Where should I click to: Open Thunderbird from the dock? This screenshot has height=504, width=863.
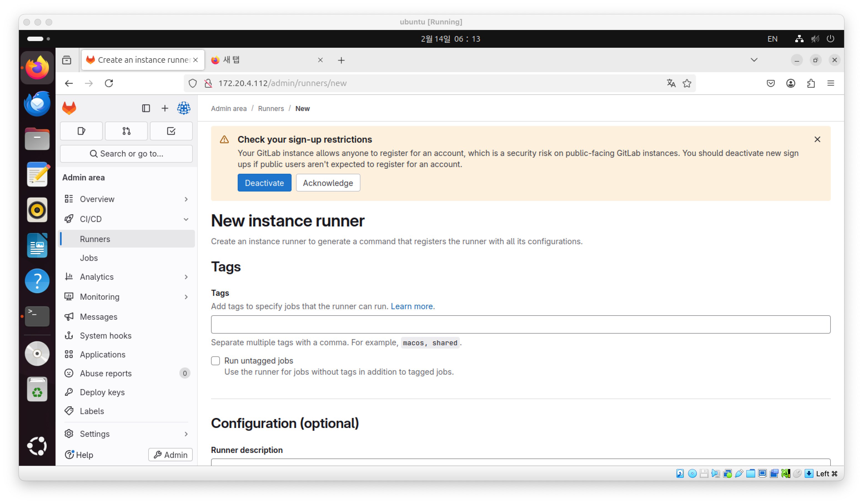[37, 104]
